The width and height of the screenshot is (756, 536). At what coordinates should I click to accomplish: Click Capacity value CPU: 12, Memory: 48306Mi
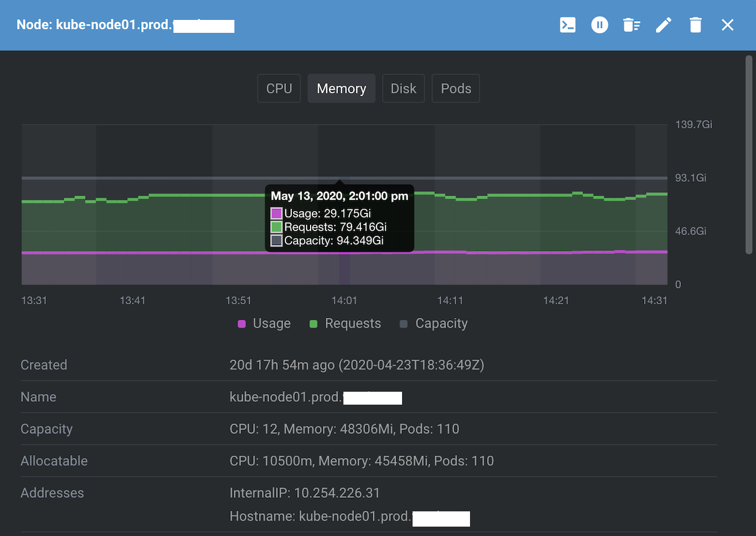pos(345,429)
